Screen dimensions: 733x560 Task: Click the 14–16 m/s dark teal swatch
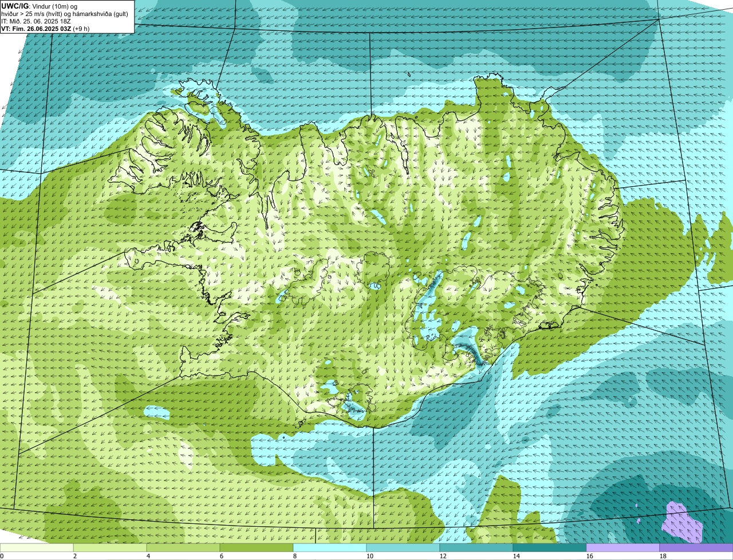pos(550,548)
